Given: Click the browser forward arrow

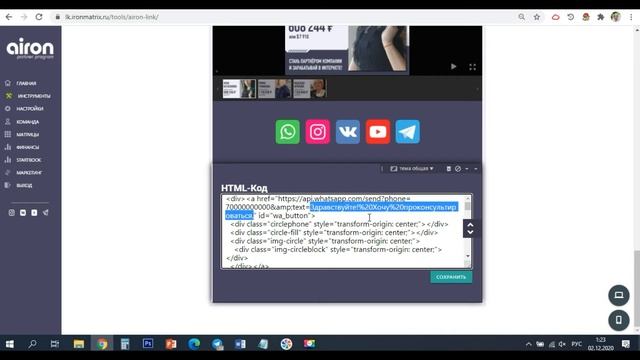Looking at the screenshot, I should pos(24,17).
